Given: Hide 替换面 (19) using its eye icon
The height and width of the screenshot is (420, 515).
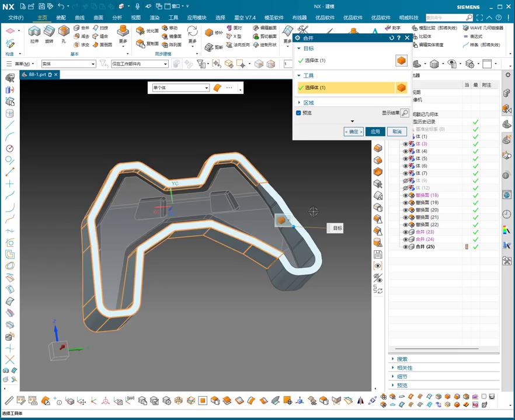Looking at the screenshot, I should pos(405,203).
